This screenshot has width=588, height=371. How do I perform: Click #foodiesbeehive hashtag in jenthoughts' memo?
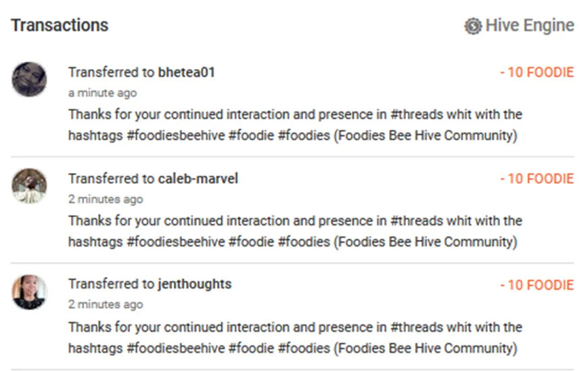[x=175, y=349]
